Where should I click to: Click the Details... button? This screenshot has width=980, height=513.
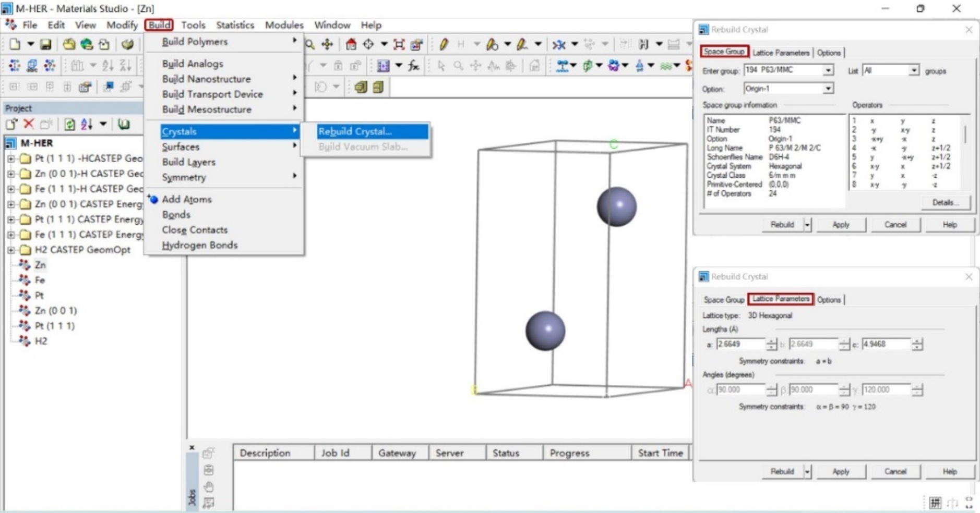945,202
